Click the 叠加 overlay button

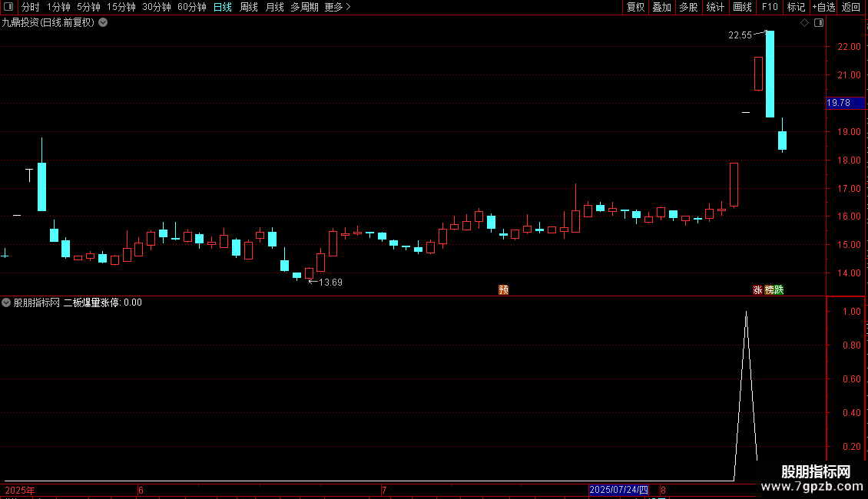(x=661, y=7)
